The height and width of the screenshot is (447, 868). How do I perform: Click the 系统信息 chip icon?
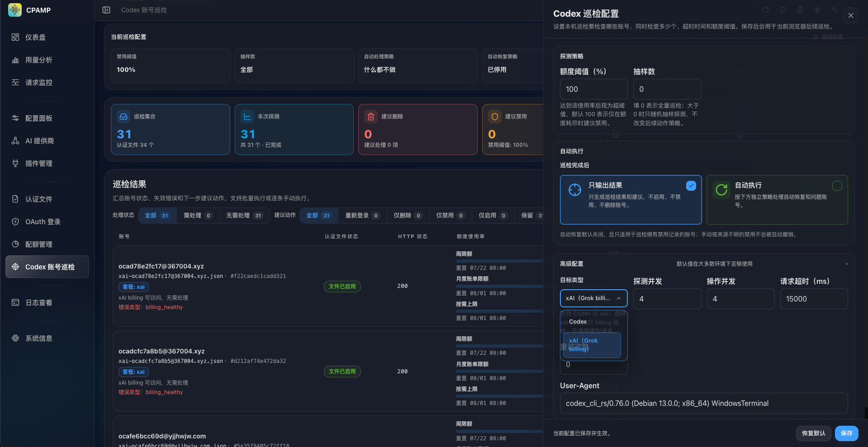15,338
